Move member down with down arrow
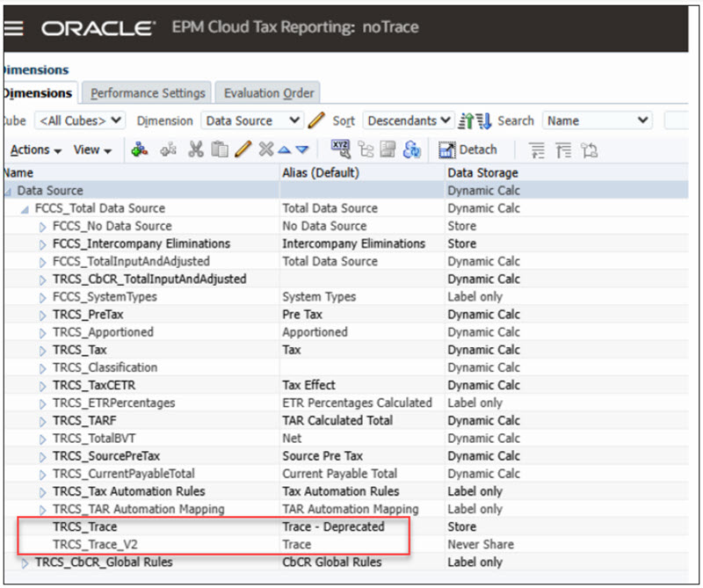This screenshot has width=703, height=588. [x=302, y=149]
